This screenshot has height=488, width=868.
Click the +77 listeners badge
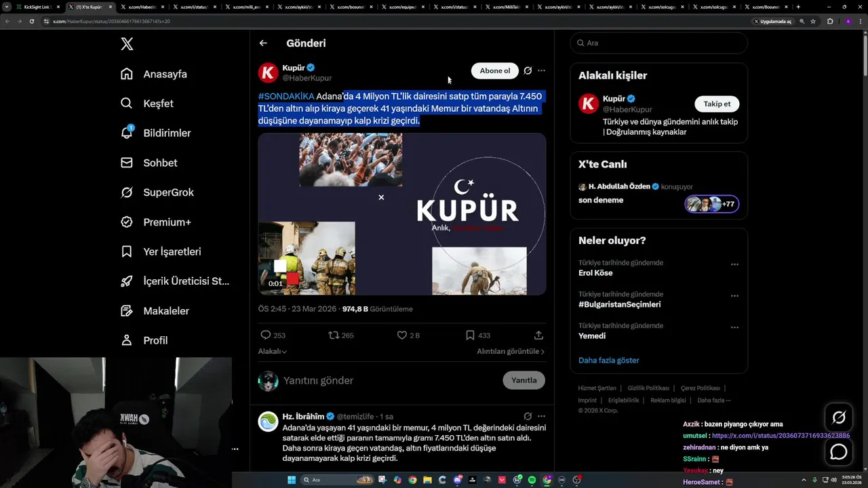coord(711,204)
